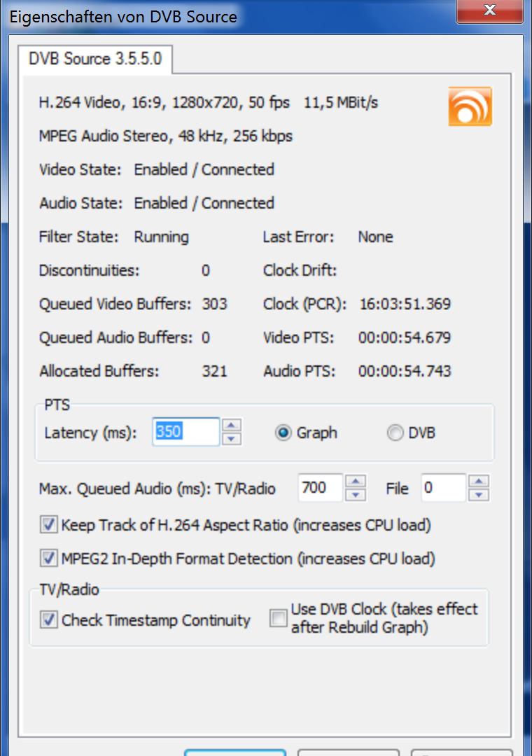Click the orange DVB Source logo icon

[x=470, y=106]
